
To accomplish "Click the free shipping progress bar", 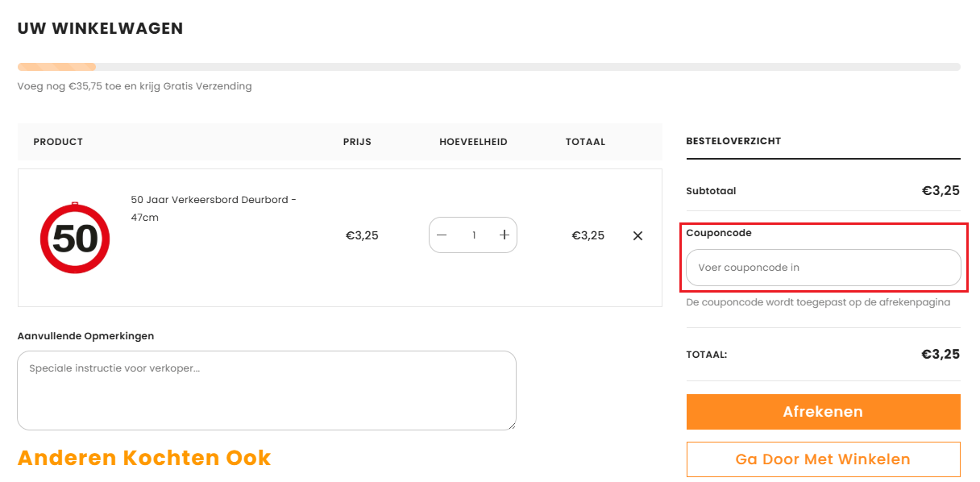I will 488,67.
